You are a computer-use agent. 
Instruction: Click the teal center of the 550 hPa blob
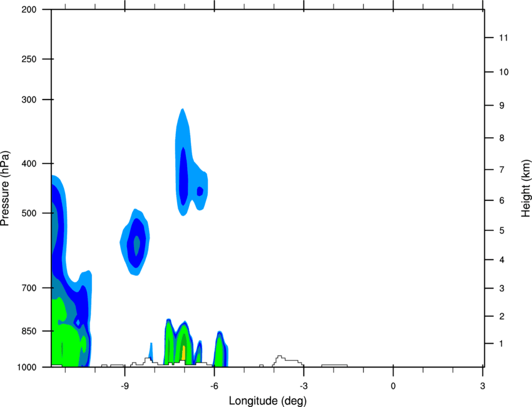pos(136,246)
